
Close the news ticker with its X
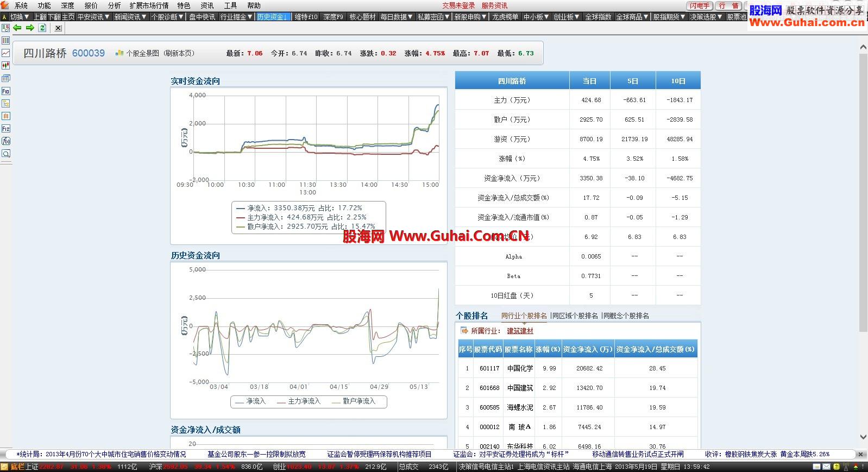coord(860,454)
